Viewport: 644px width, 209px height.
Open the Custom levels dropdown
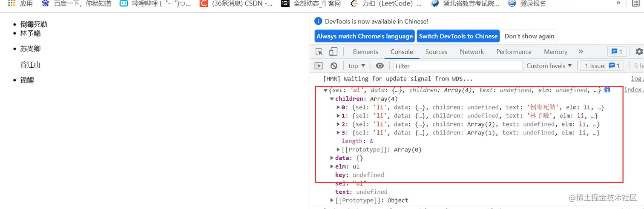(549, 66)
